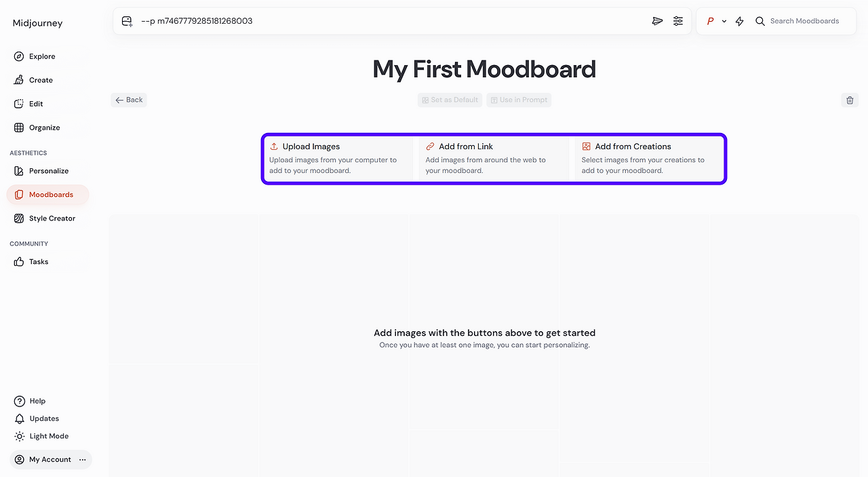
Task: Click the send prompt paper-plane icon
Action: point(657,21)
